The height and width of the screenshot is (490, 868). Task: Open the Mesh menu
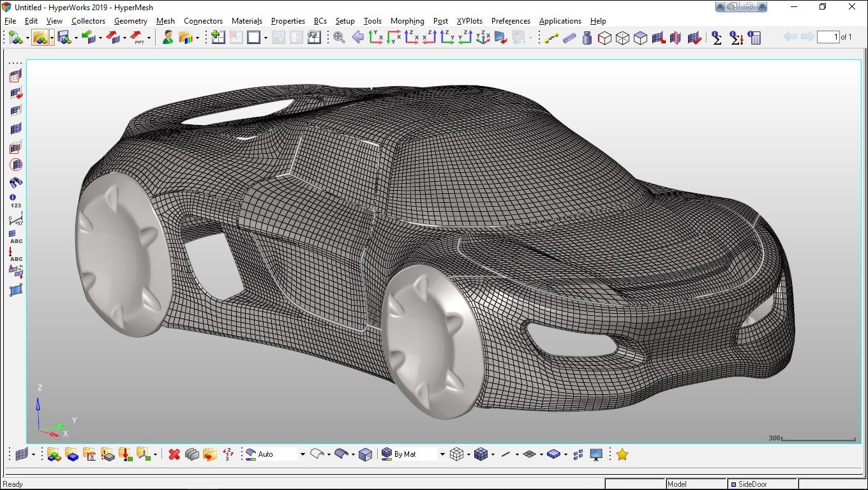[165, 21]
